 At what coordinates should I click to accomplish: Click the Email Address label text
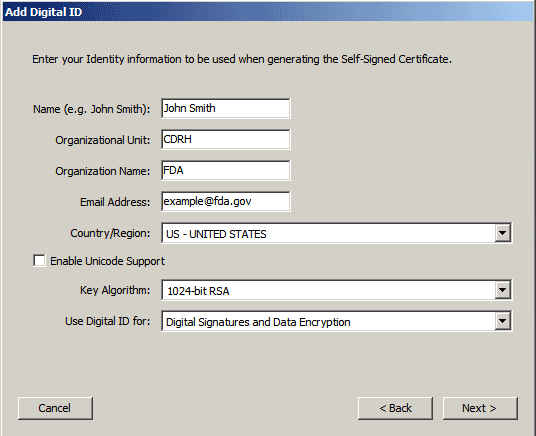pos(115,202)
